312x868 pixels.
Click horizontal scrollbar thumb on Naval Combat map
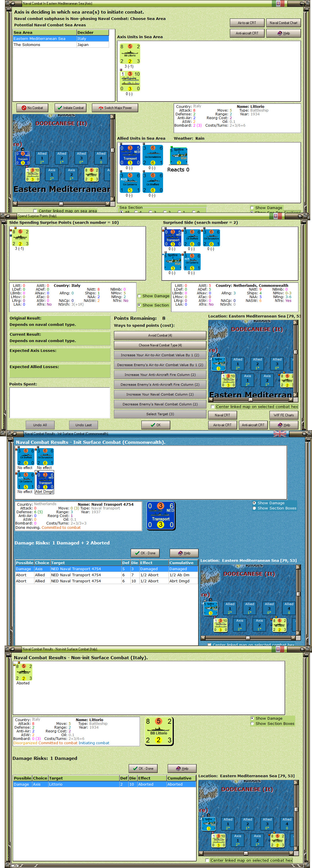point(61,204)
